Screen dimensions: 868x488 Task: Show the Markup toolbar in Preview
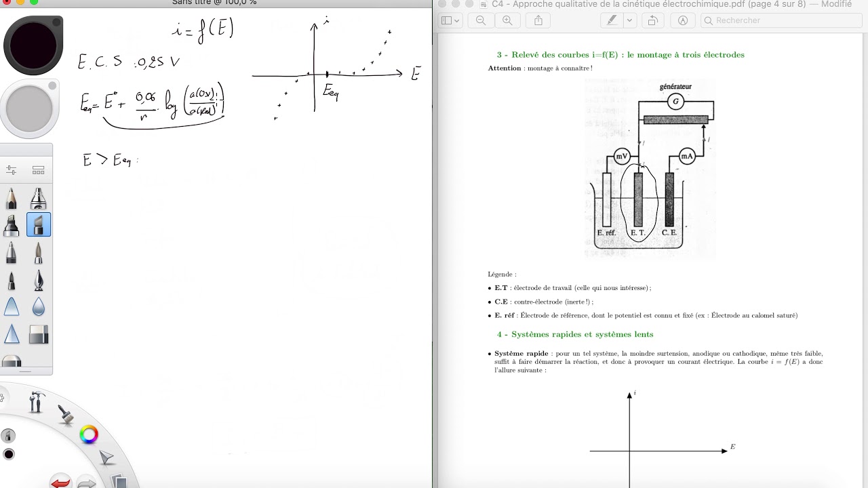683,20
